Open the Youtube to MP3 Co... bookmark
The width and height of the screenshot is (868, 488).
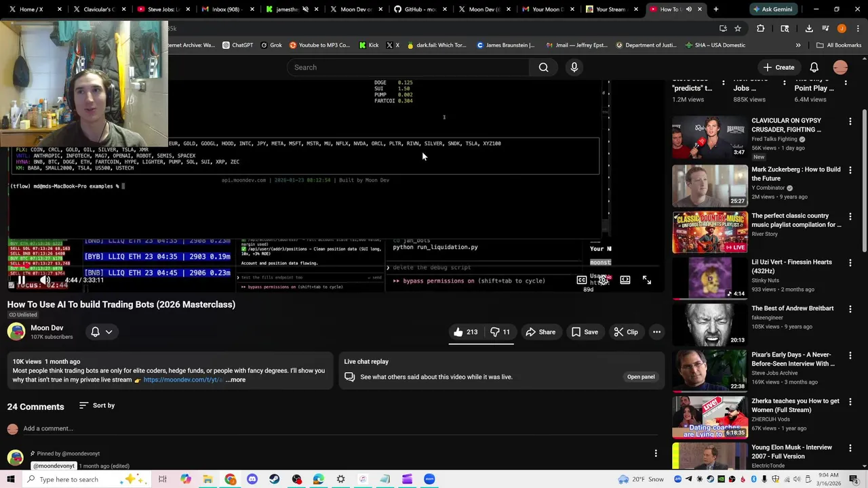[319, 45]
